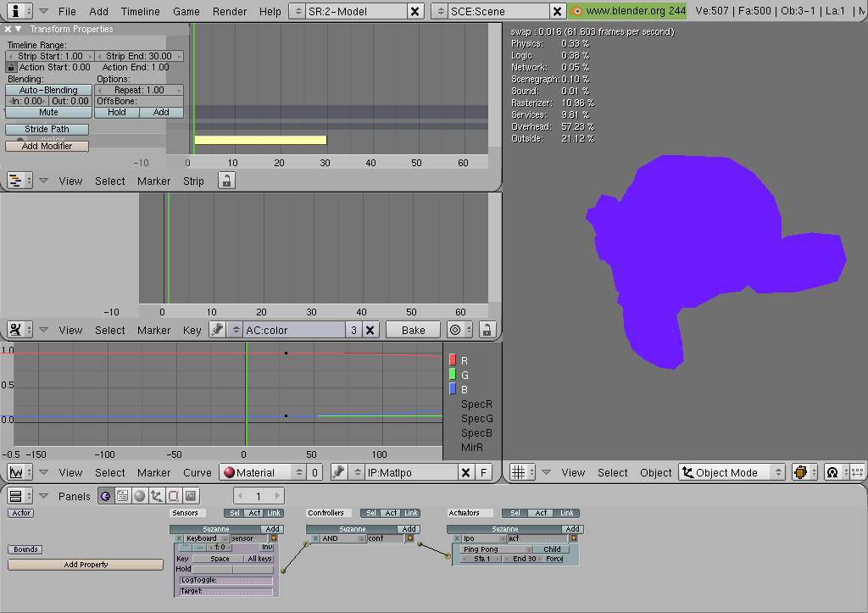Open the SR:2-Model screen selector dropdown
The width and height of the screenshot is (868, 613).
298,11
